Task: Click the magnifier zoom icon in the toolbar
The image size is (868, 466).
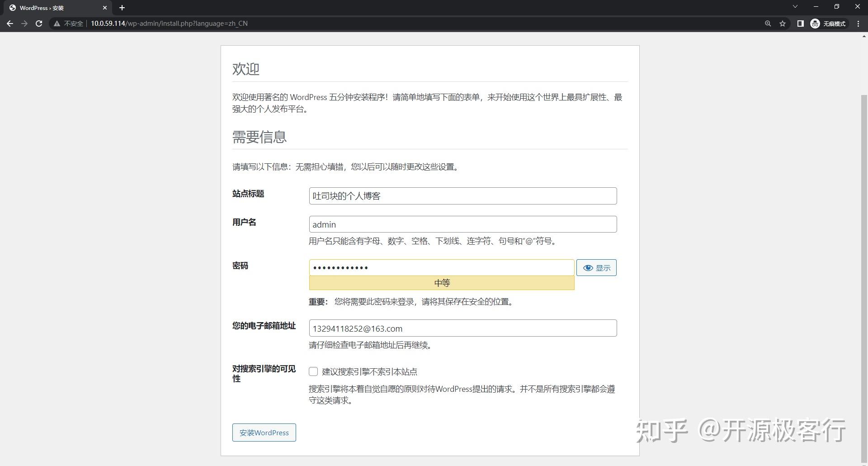Action: coord(768,23)
